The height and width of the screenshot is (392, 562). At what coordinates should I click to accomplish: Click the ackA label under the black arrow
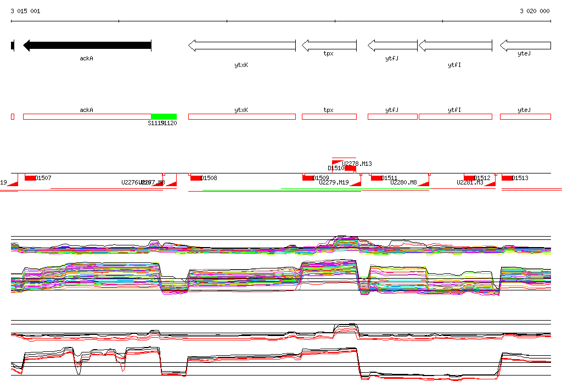point(86,58)
